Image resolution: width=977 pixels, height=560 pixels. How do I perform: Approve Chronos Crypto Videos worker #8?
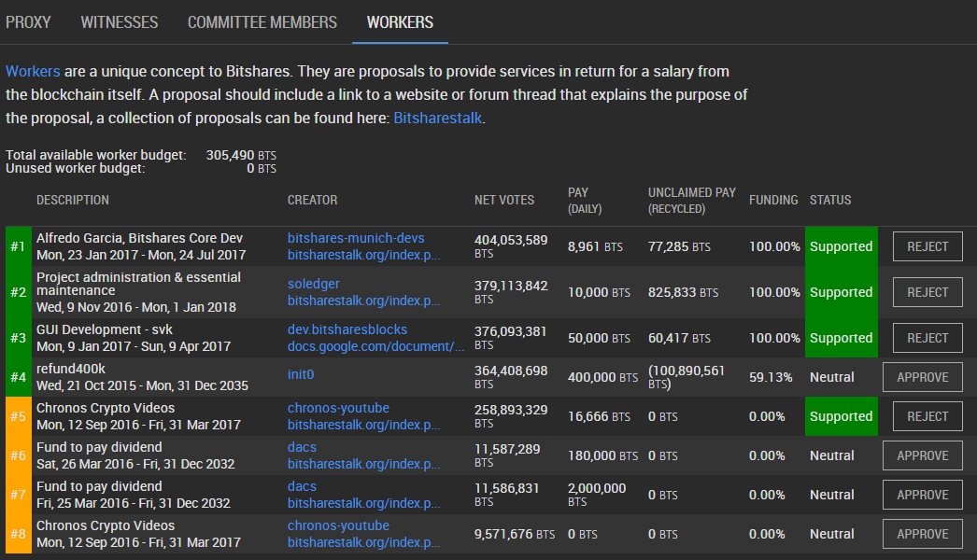click(922, 534)
